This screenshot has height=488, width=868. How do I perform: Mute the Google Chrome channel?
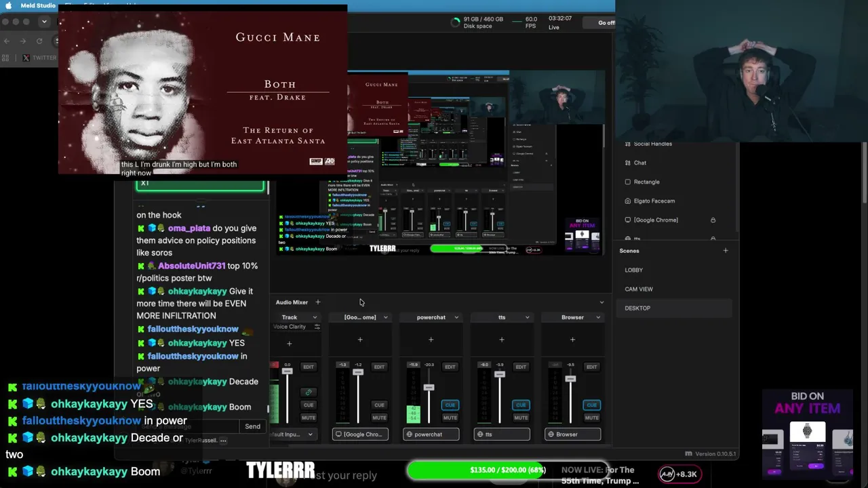point(379,418)
